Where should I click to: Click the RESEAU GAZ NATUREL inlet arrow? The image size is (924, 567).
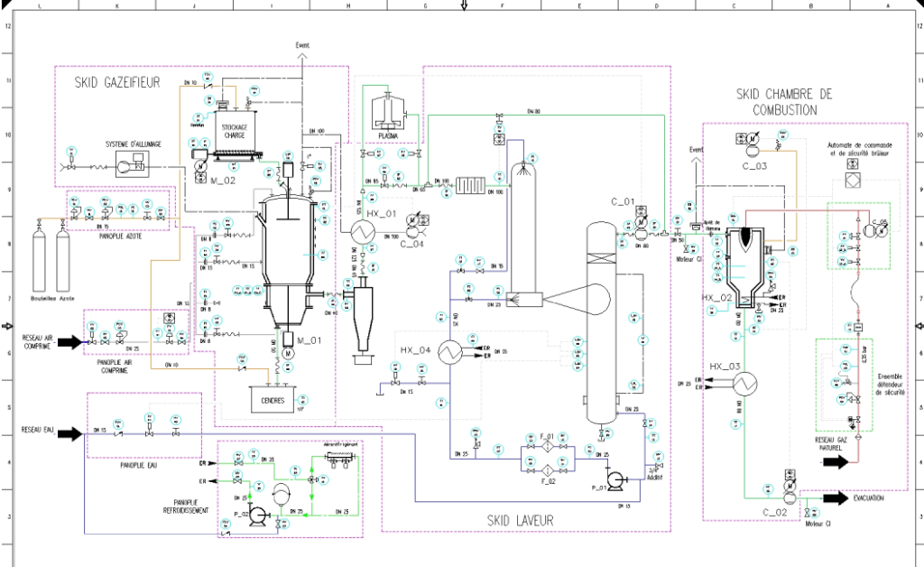(835, 461)
